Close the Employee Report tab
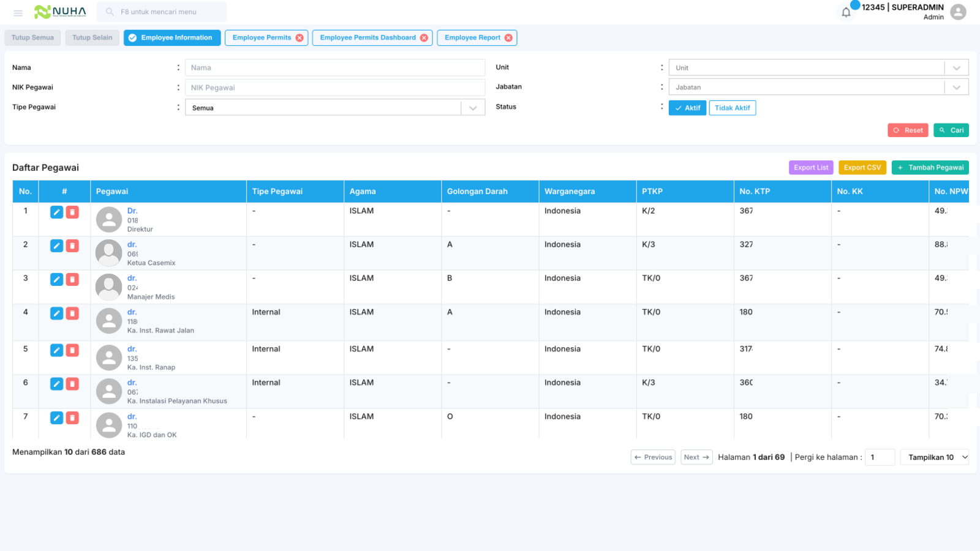The width and height of the screenshot is (980, 551). tap(508, 38)
